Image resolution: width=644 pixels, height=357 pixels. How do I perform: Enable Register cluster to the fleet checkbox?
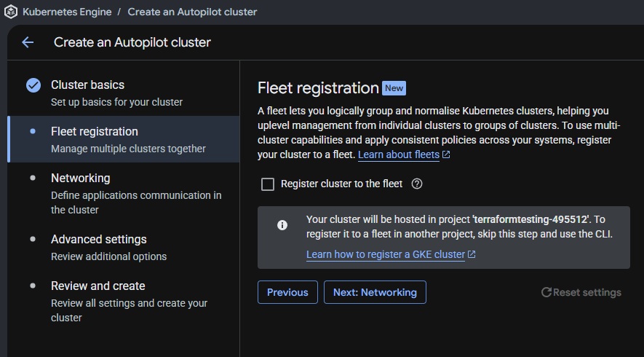coord(268,184)
